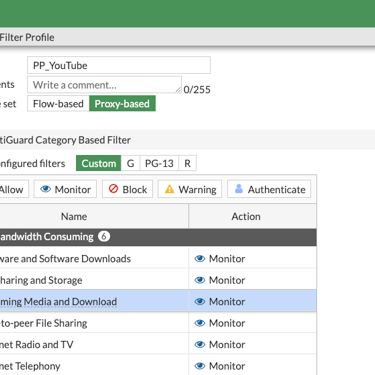Click the Write a comment text area
Screen dimensions: 375x375
(104, 85)
